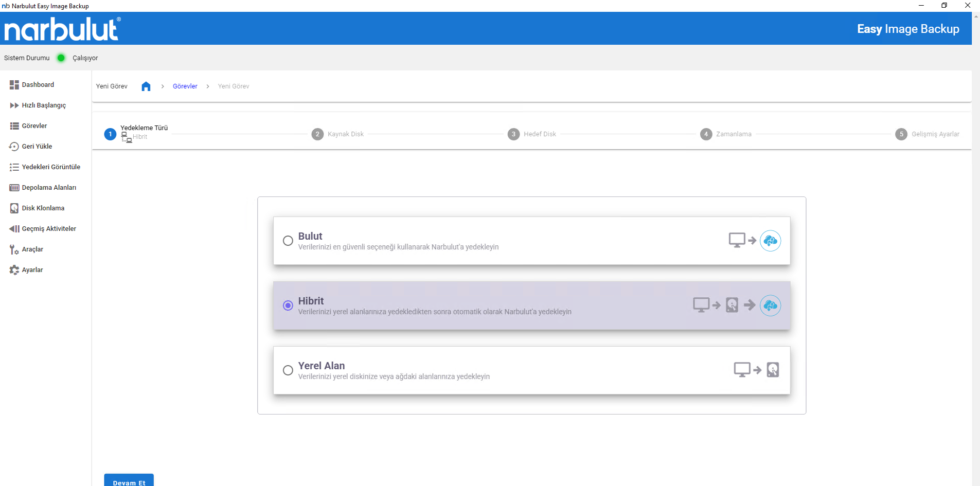Open Dashboard from sidebar icon
The image size is (980, 486).
point(14,85)
